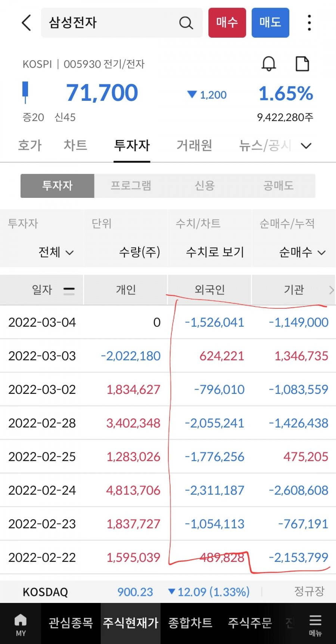Switch to the 프로그램 segment
336x644 pixels.
[131, 186]
